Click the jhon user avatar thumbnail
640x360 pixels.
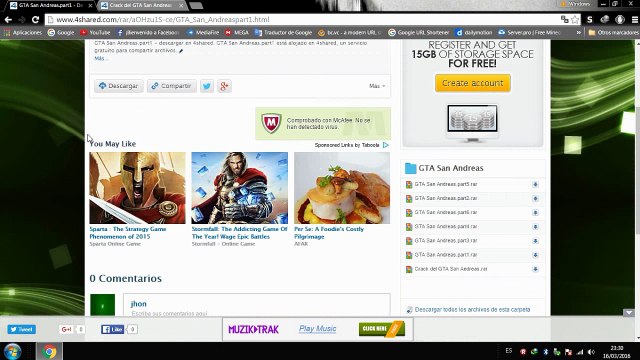(102, 305)
